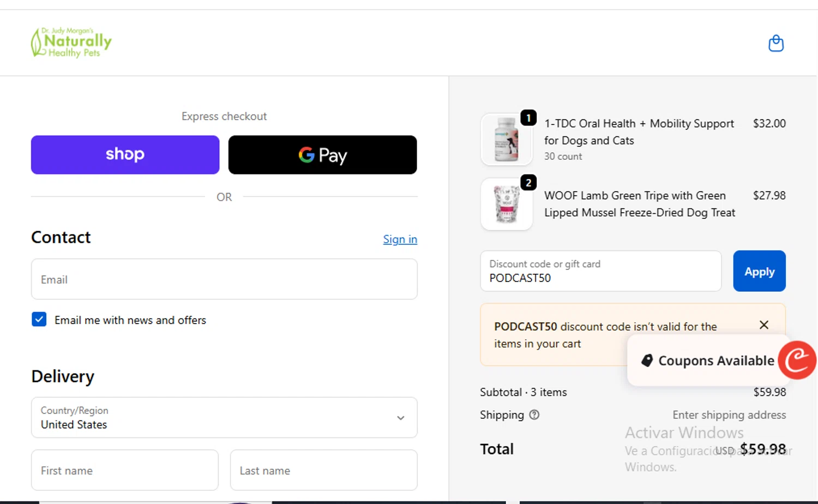
Task: Click the 30 count variant text
Action: pos(563,157)
